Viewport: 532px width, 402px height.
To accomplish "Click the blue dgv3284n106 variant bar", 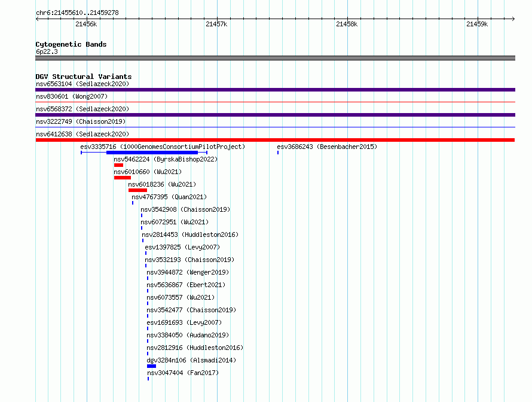I will pos(151,366).
